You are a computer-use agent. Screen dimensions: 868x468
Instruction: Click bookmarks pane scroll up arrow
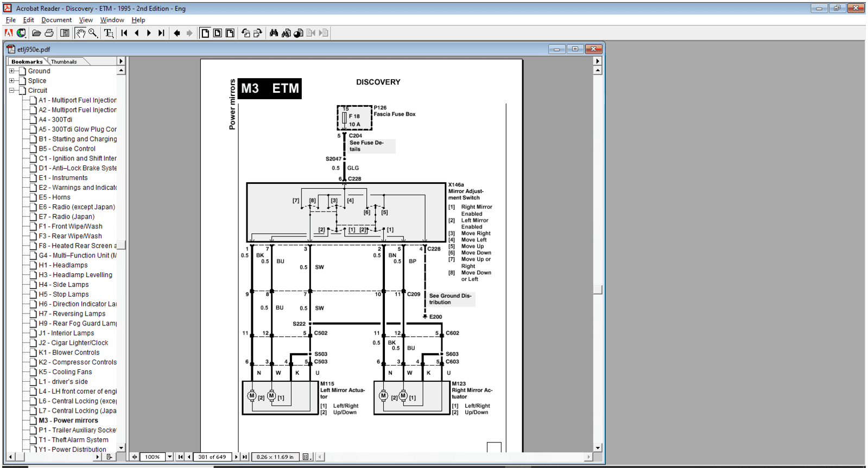point(121,70)
